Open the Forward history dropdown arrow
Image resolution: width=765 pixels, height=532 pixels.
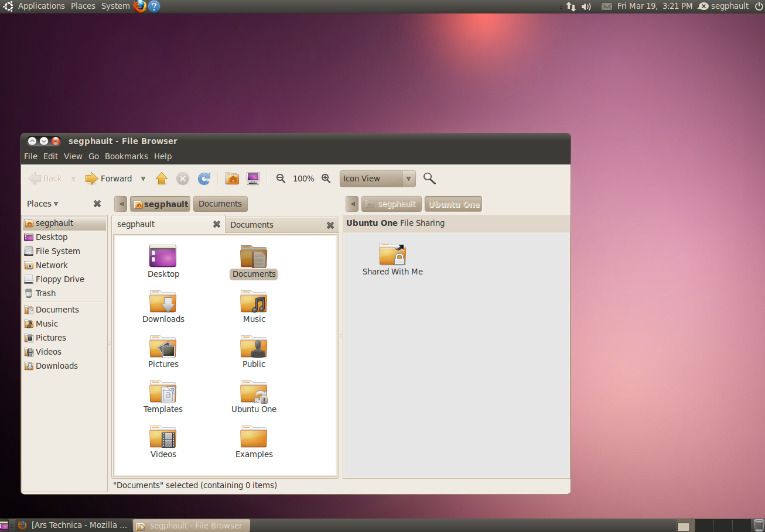(x=143, y=179)
